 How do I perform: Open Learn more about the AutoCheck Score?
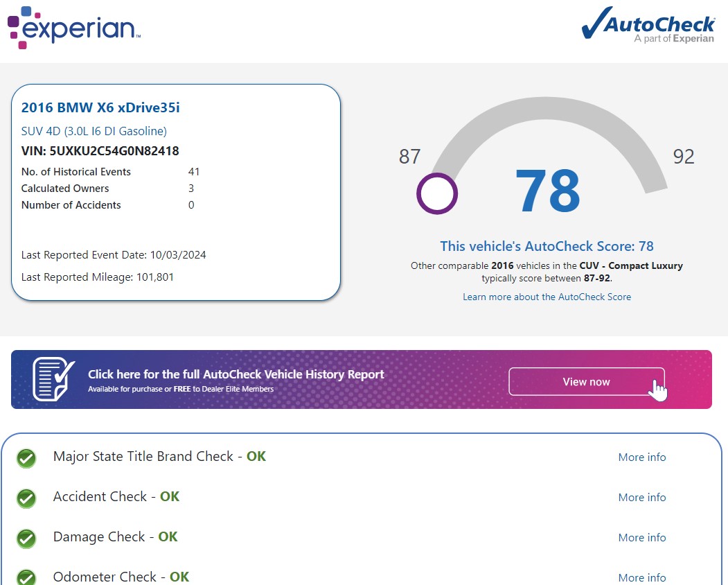tap(547, 297)
